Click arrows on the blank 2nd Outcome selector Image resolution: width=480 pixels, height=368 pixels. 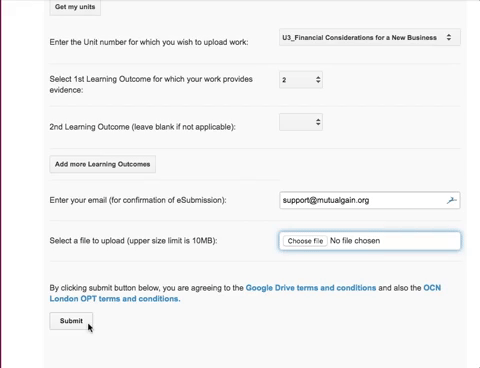click(318, 122)
